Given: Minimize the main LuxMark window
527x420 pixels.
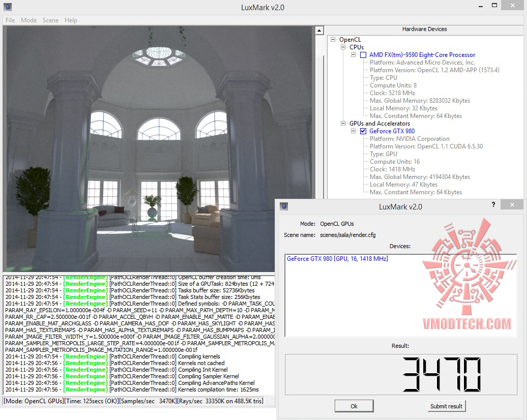Looking at the screenshot, I should click(x=481, y=7).
